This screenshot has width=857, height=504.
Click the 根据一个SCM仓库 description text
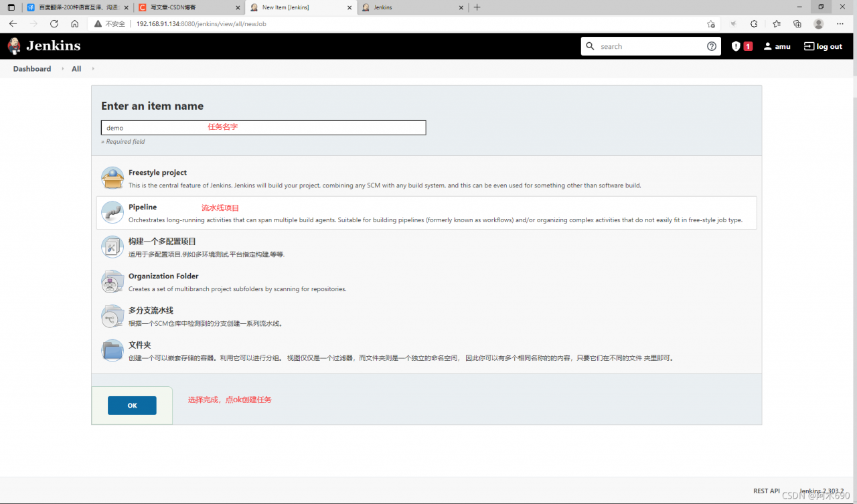206,323
